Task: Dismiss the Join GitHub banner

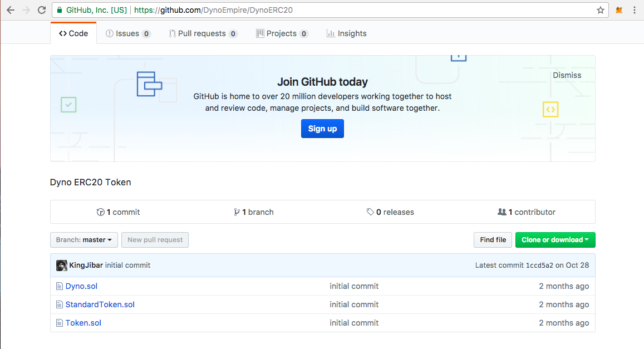Action: 567,75
